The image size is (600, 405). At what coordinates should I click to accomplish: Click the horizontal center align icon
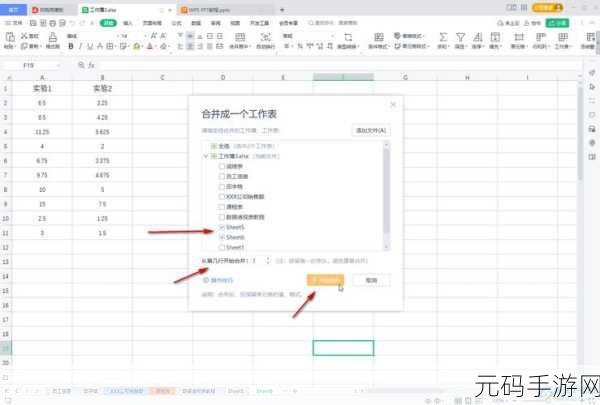[x=190, y=46]
